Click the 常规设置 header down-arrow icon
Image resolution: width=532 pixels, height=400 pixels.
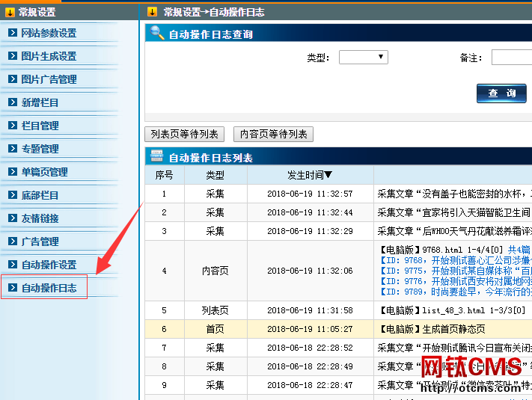click(9, 12)
